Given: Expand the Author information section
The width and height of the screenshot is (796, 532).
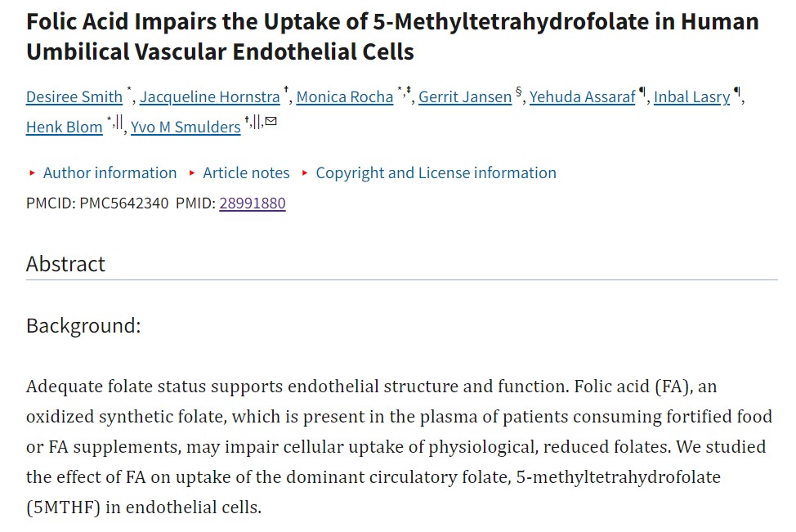Looking at the screenshot, I should [x=110, y=173].
